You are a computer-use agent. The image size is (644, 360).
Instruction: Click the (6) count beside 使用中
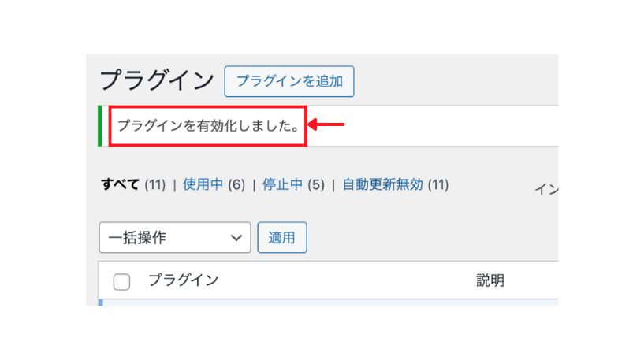[x=236, y=184]
